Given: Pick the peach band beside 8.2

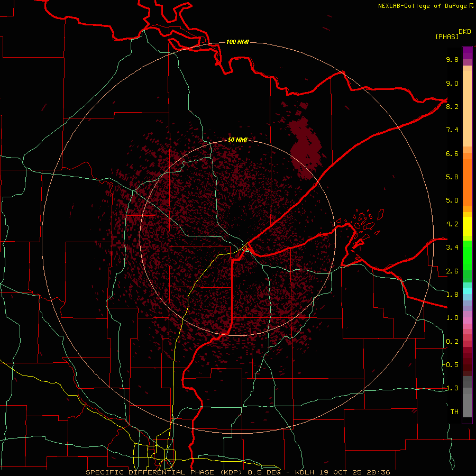Looking at the screenshot, I should click(467, 108).
